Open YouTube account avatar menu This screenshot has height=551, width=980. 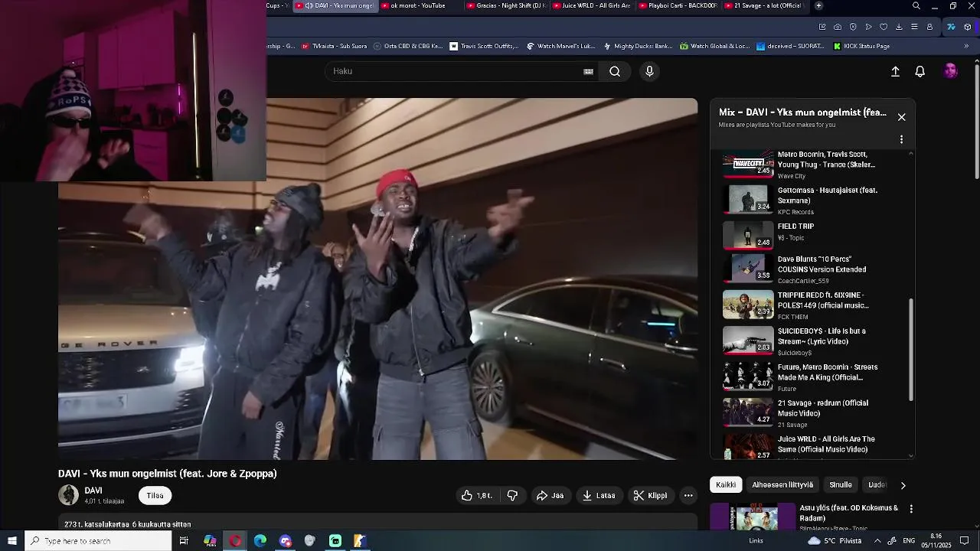(950, 71)
